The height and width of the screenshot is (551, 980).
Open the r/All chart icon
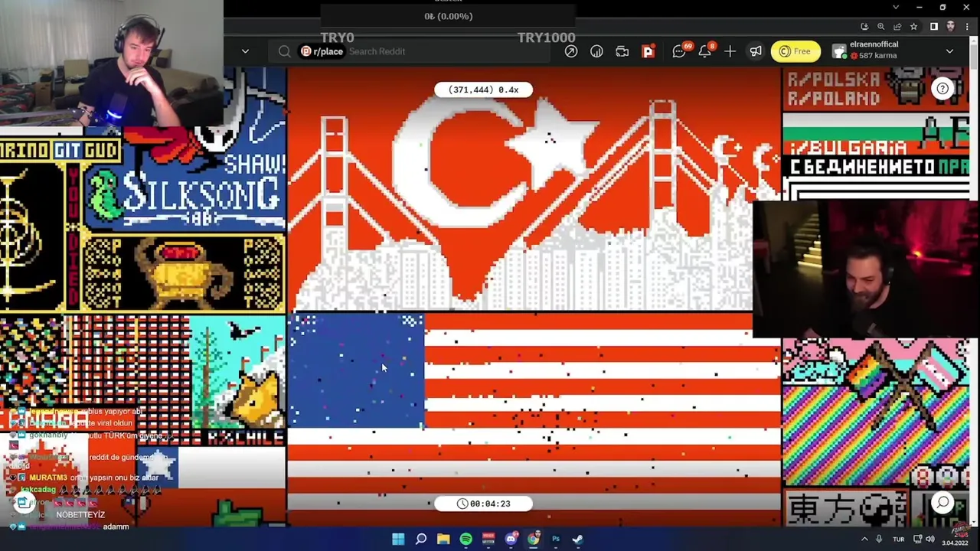(x=596, y=51)
